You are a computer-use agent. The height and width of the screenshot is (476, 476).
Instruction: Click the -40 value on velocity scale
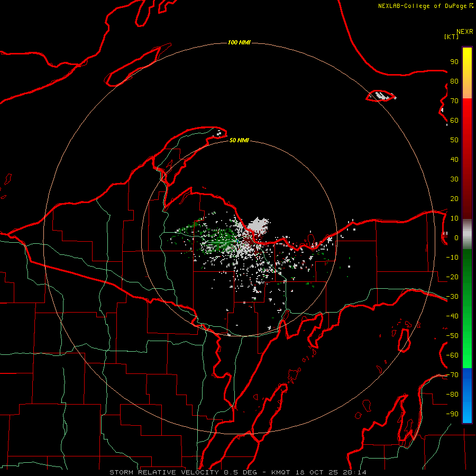452,316
